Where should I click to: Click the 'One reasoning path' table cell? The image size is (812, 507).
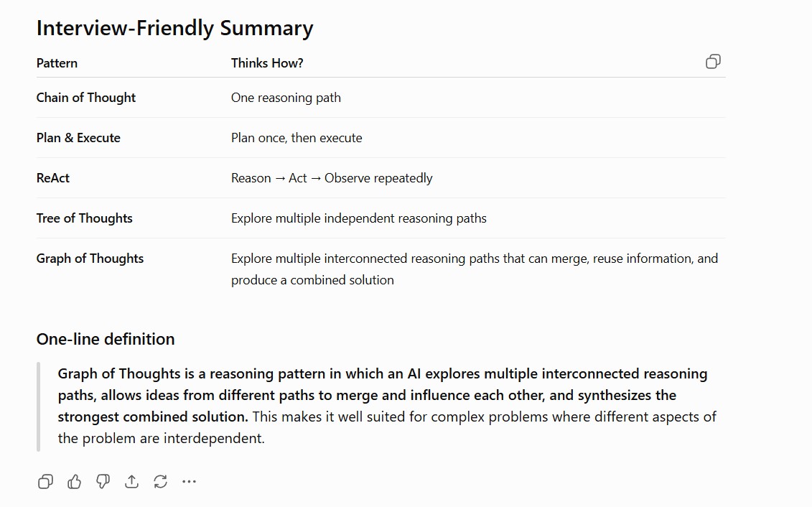click(286, 98)
